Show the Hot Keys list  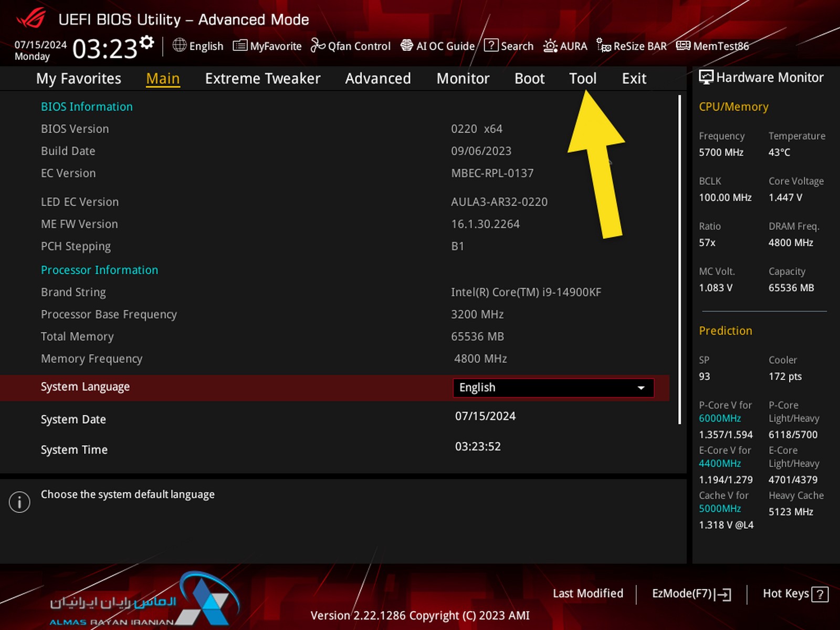[795, 594]
